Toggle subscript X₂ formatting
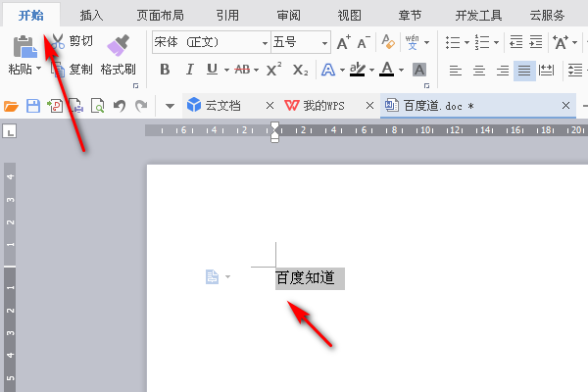 click(x=301, y=70)
